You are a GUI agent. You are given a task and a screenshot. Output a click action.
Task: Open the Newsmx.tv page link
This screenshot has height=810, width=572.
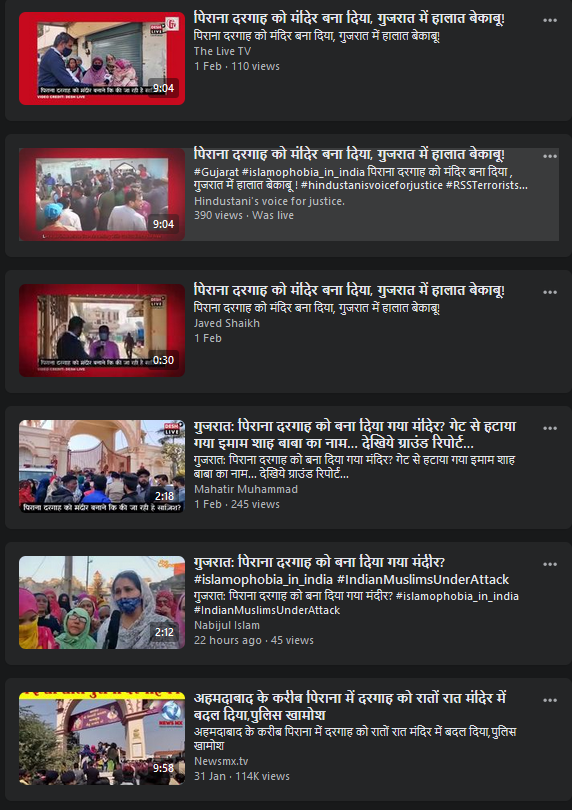pos(221,761)
